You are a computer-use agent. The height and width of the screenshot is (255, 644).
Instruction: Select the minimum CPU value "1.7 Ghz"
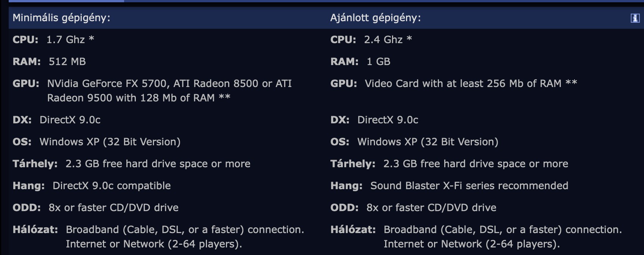(65, 39)
